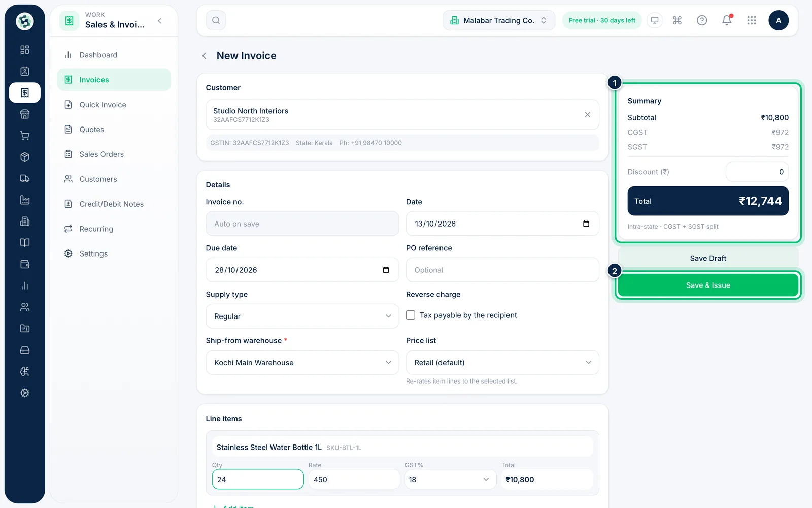
Task: Click the user avatar labeled A
Action: 779,20
